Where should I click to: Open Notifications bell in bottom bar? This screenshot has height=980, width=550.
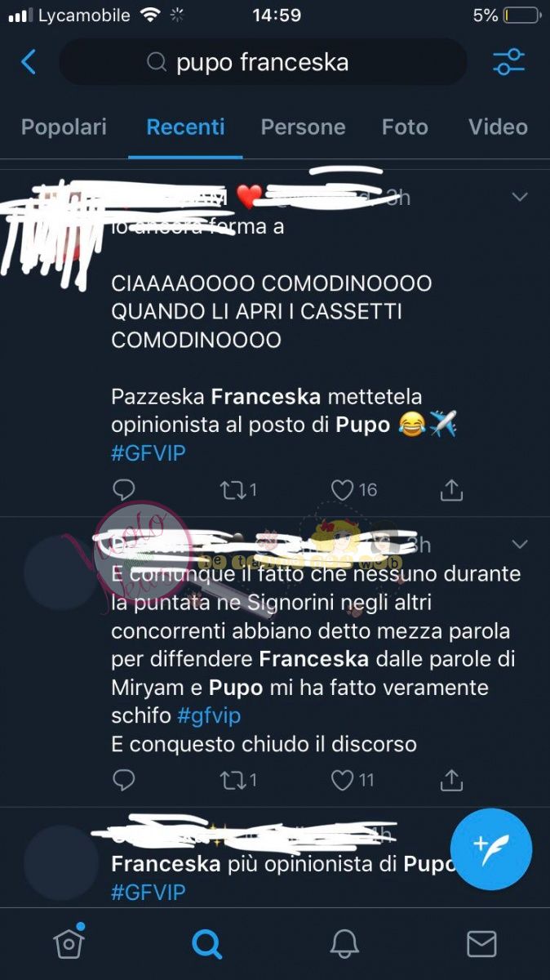(344, 944)
